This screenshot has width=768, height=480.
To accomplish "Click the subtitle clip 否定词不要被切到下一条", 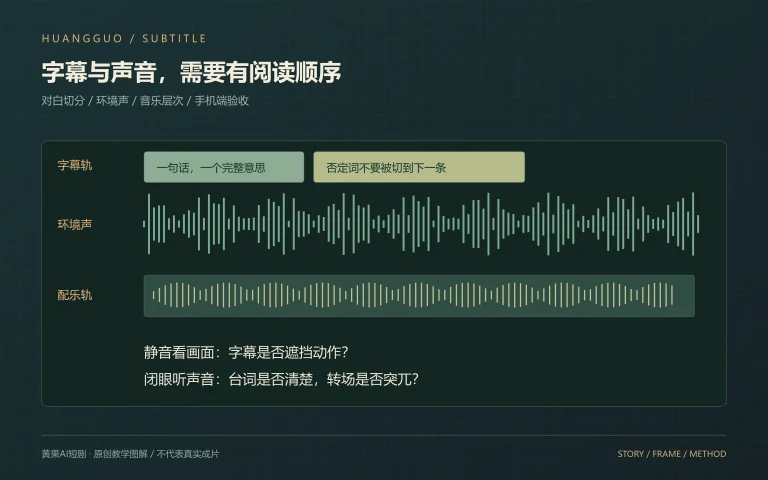I will coord(419,167).
